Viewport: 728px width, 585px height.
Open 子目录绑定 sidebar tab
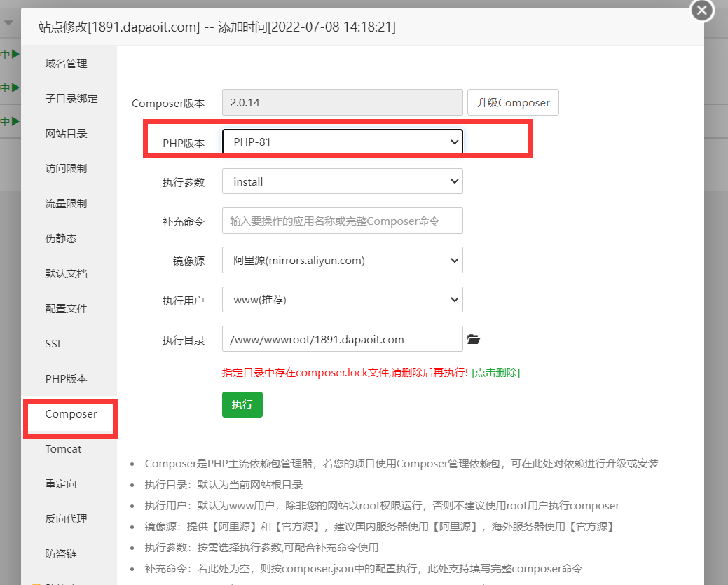[x=71, y=98]
